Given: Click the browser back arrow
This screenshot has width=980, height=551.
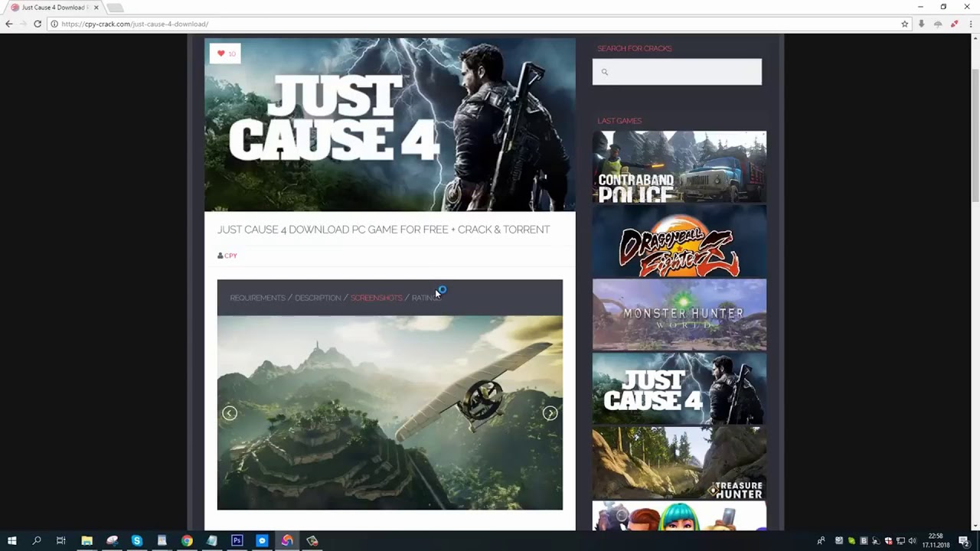Looking at the screenshot, I should (x=8, y=24).
